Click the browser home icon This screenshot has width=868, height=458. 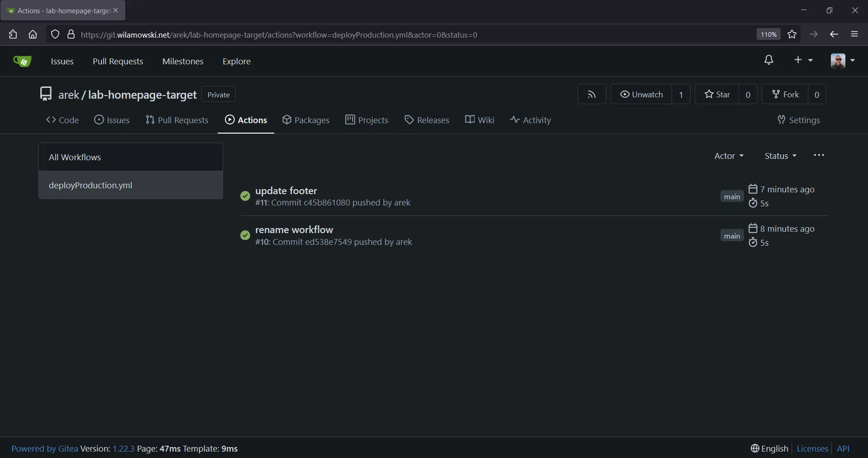[x=33, y=34]
